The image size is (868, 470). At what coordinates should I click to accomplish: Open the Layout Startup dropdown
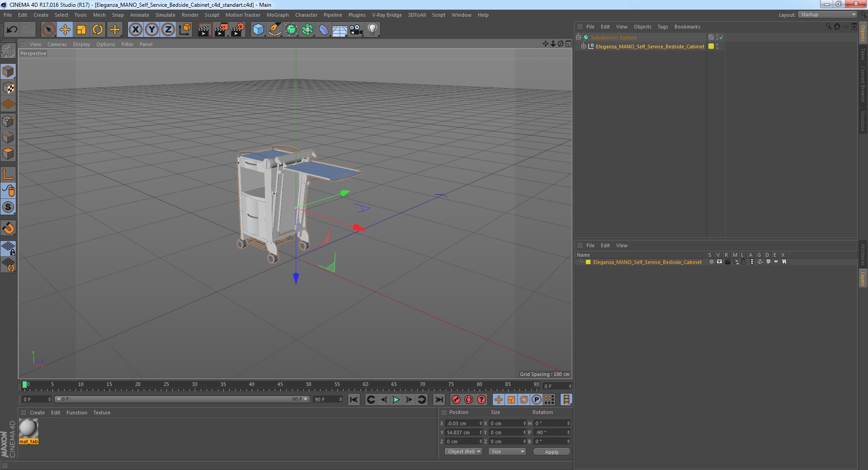pyautogui.click(x=828, y=14)
